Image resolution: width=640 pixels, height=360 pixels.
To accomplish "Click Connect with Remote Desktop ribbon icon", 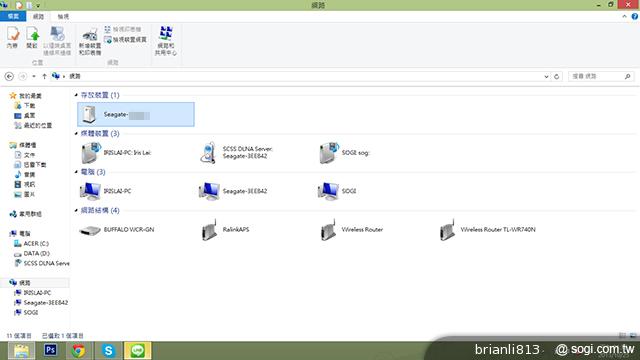I will [x=57, y=41].
